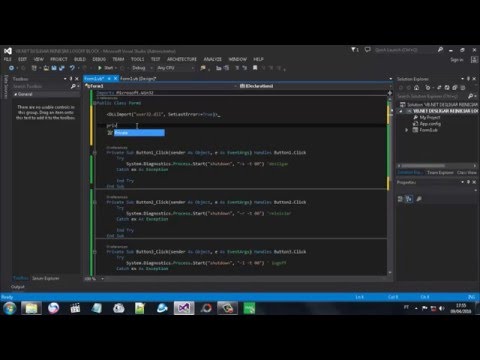
Task: Click the New Project toolbar icon
Action: coord(34,68)
